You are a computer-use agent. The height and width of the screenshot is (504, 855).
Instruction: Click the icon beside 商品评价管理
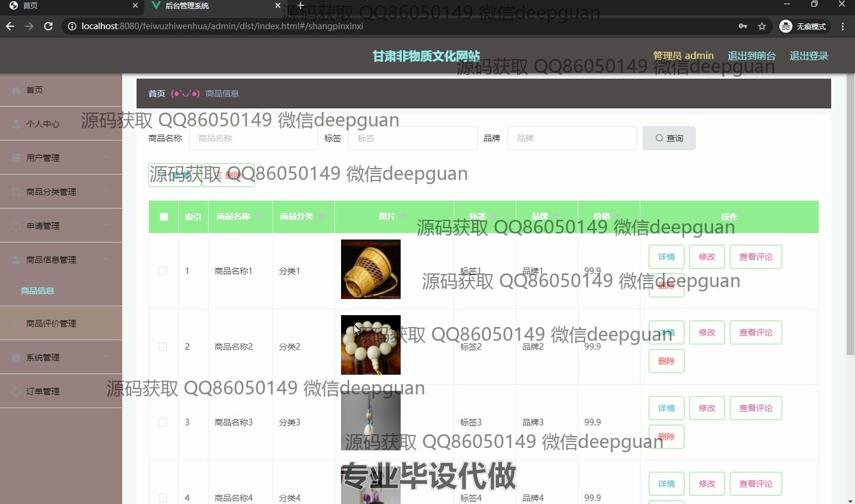point(16,323)
